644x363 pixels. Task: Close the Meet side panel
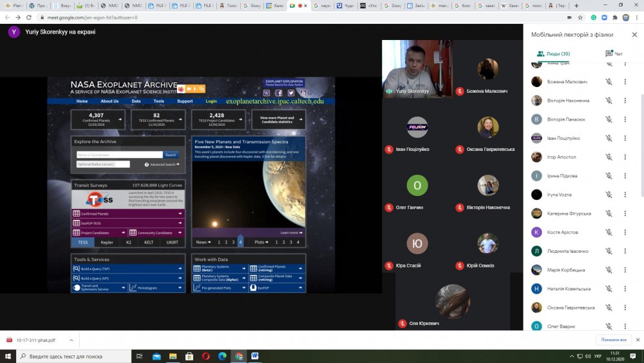634,35
